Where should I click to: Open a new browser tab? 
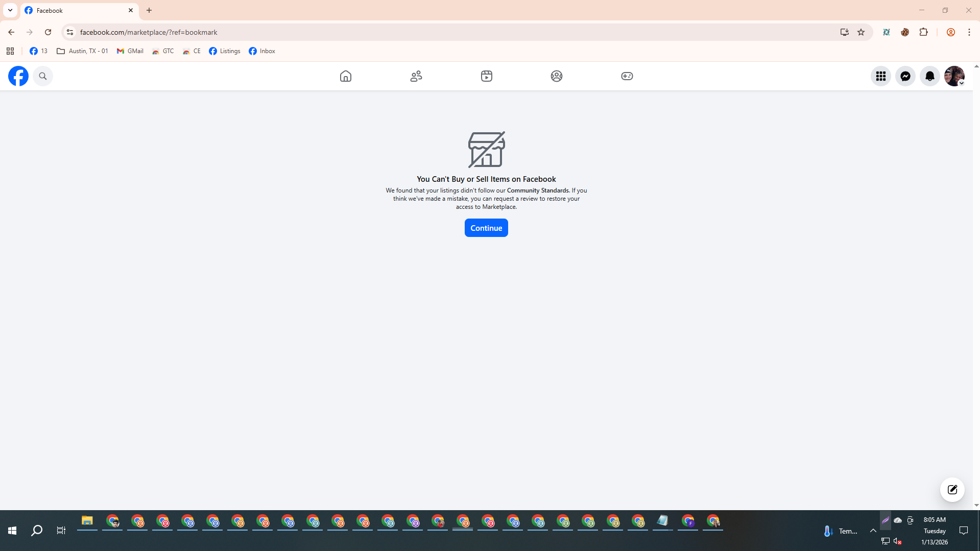pyautogui.click(x=149, y=10)
